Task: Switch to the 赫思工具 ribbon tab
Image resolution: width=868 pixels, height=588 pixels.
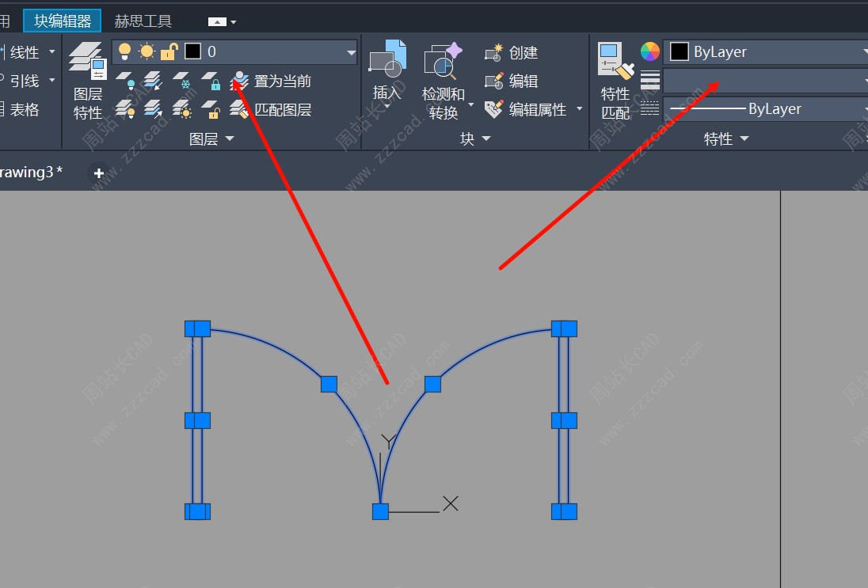Action: click(x=143, y=21)
